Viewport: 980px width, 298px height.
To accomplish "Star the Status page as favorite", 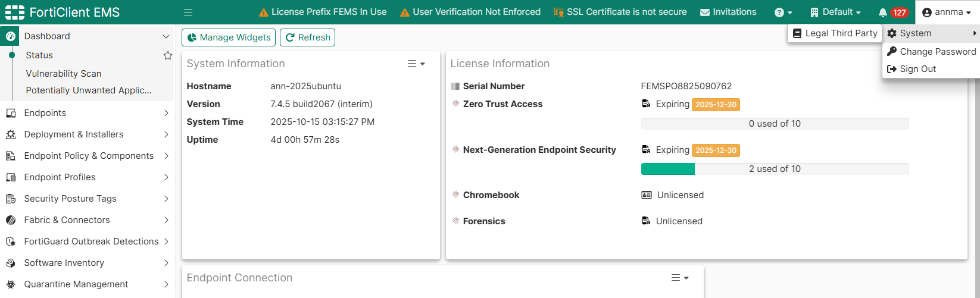I will 168,55.
